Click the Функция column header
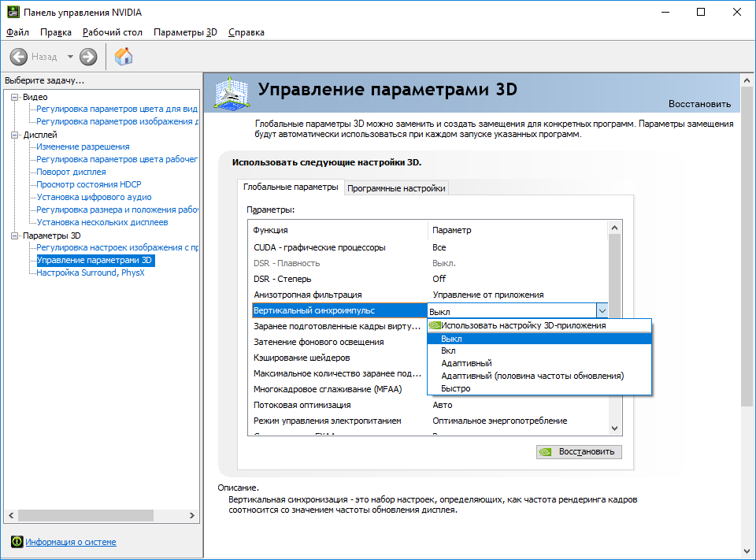The image size is (756, 560). (339, 230)
